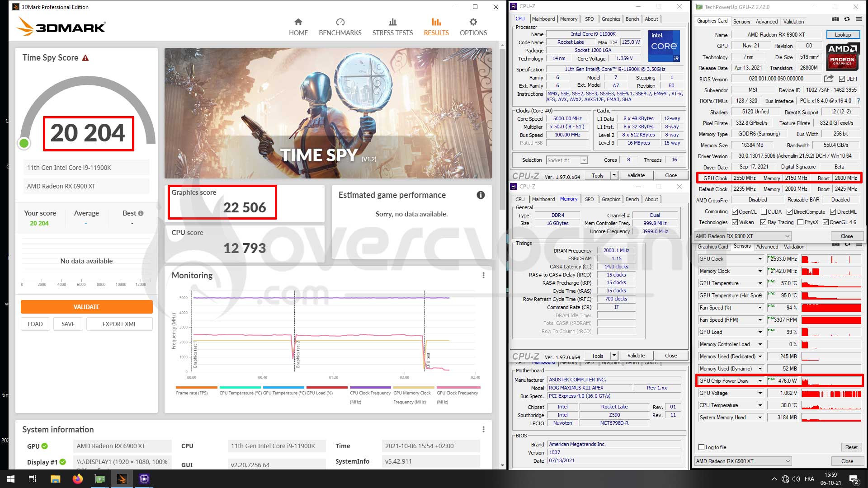
Task: Expand the GPU Voltage sensor dropdown
Action: point(760,393)
